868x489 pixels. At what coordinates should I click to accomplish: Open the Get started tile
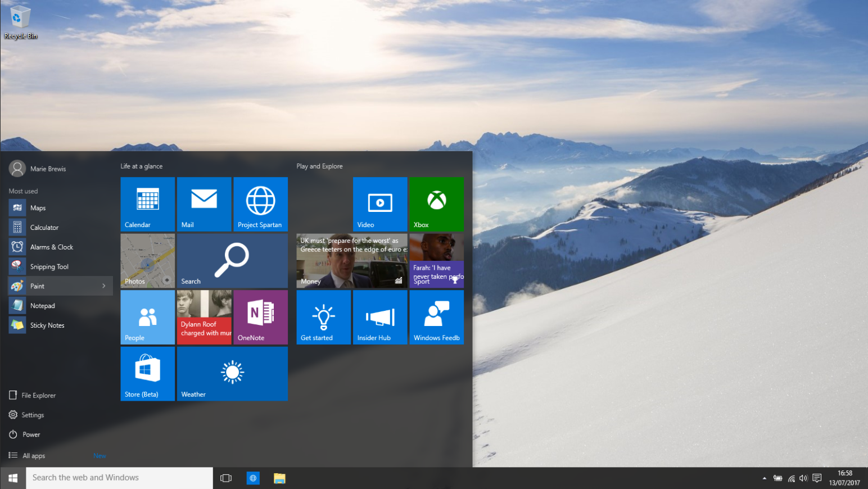(323, 317)
